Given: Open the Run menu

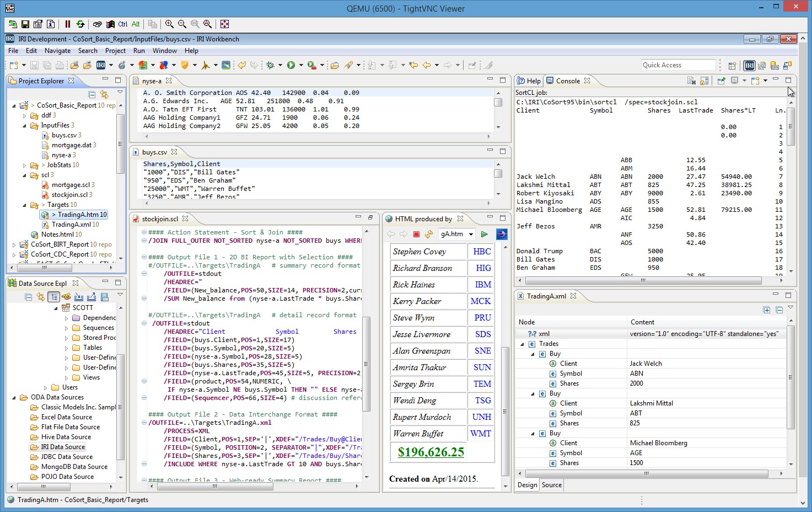Looking at the screenshot, I should pos(139,51).
